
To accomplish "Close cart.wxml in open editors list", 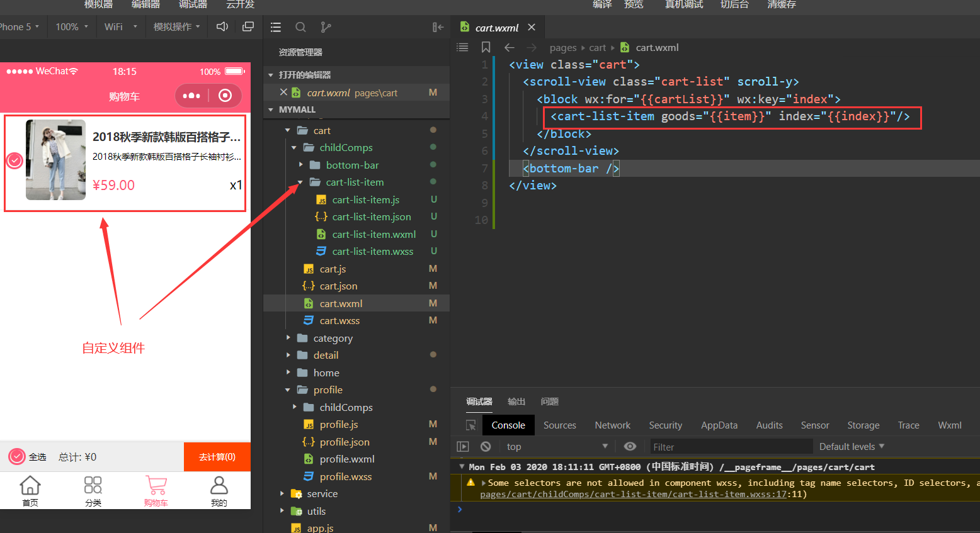I will tap(283, 92).
